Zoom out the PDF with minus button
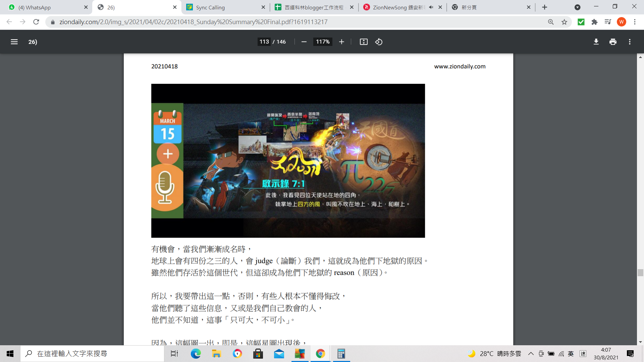This screenshot has width=644, height=362. point(304,42)
